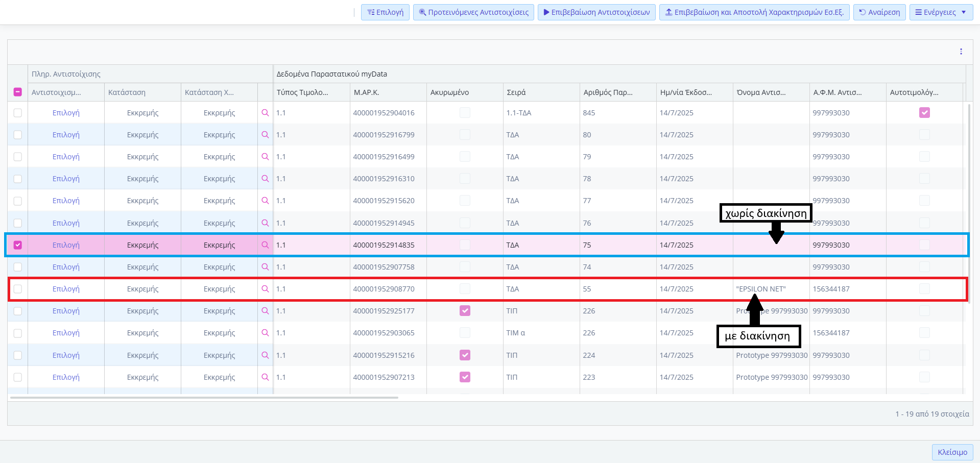Image resolution: width=980 pixels, height=463 pixels.
Task: Open magnifier for row MARK 400001952903065
Action: [x=265, y=333]
